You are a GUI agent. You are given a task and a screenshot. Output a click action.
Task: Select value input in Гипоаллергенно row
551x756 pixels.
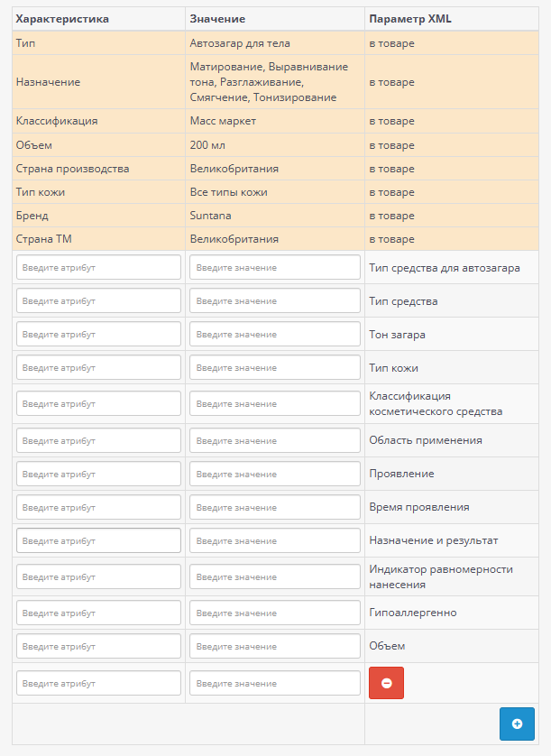coord(274,613)
